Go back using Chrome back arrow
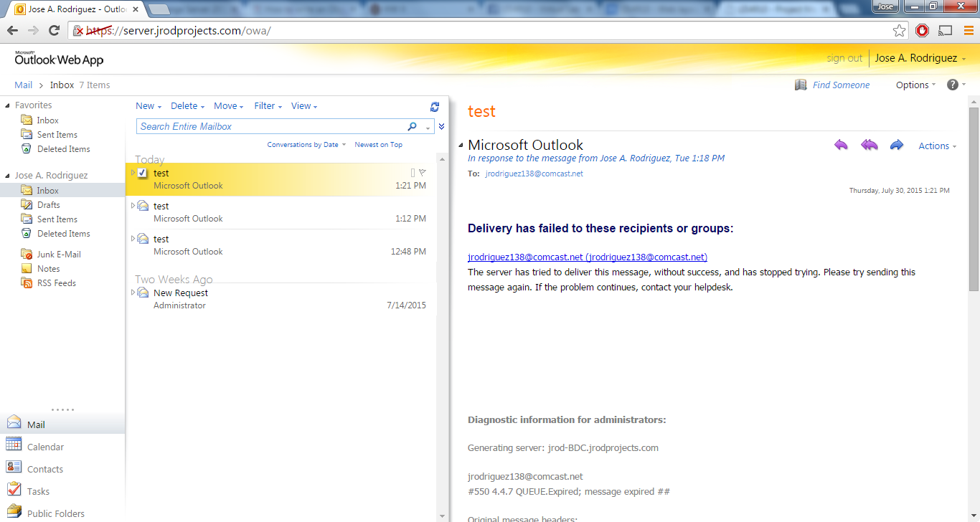 [12, 31]
